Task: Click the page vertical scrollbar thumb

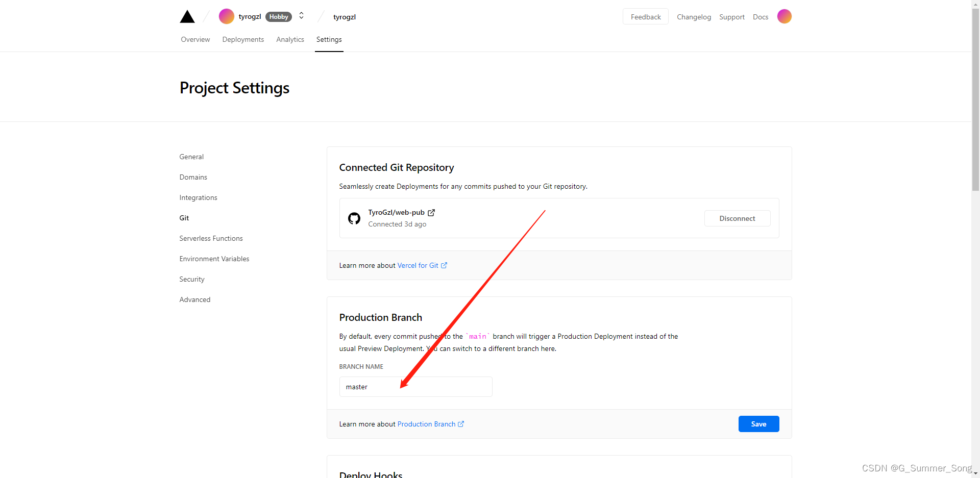Action: (x=975, y=99)
